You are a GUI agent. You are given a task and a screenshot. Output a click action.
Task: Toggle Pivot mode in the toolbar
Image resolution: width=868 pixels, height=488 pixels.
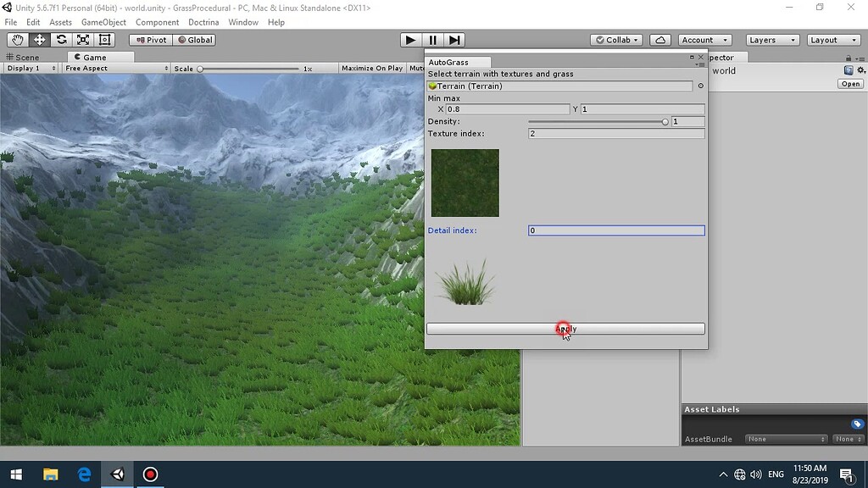pyautogui.click(x=150, y=39)
